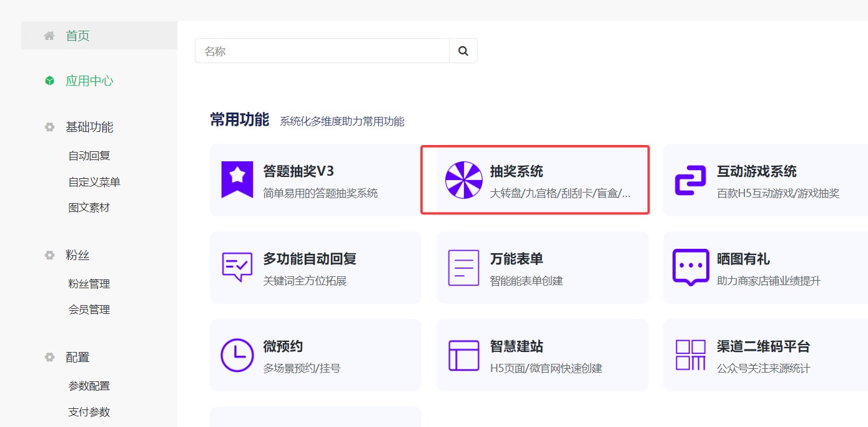Click the search magnifier icon

[x=463, y=51]
